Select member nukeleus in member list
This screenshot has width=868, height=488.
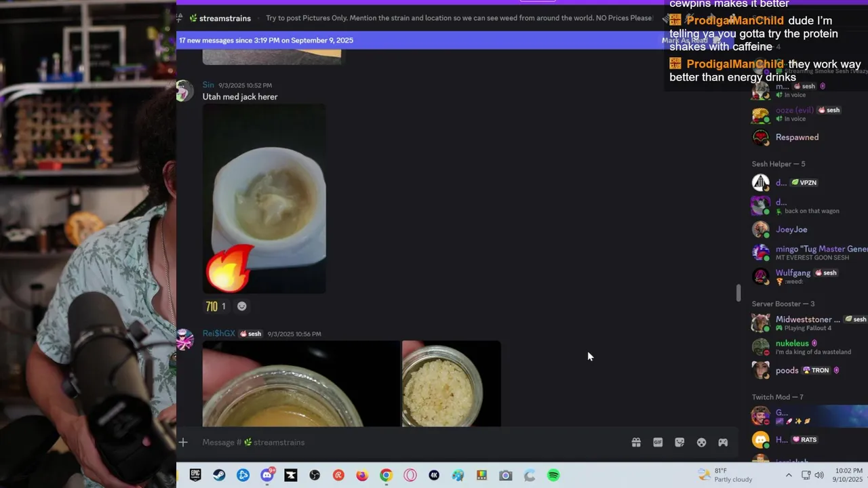[x=807, y=347]
